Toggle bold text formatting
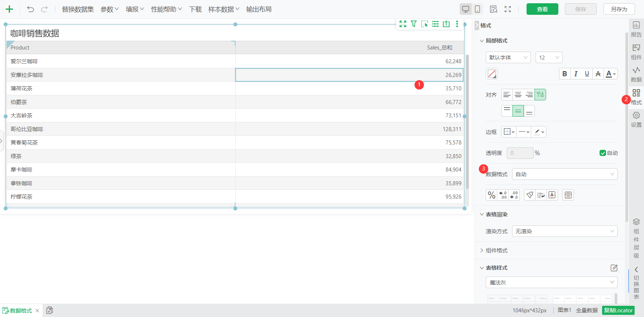Image resolution: width=644 pixels, height=317 pixels. (x=564, y=74)
